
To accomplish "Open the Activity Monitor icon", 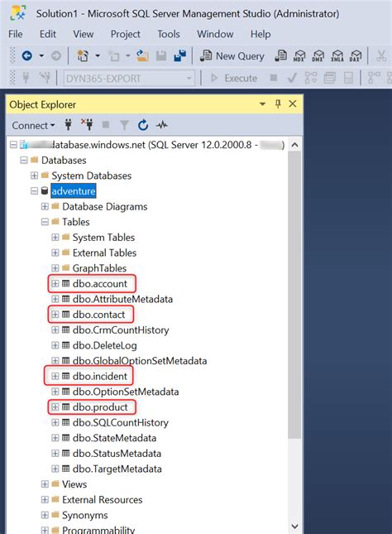I will tap(161, 125).
